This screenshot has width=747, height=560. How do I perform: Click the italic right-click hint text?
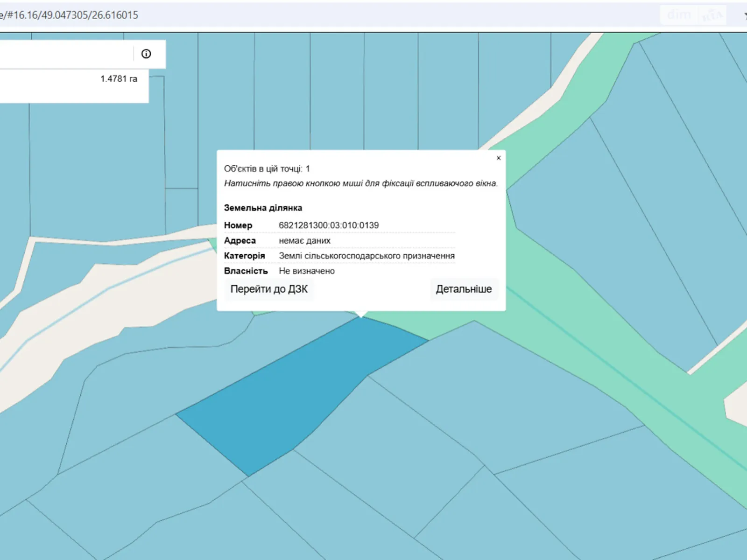point(360,183)
